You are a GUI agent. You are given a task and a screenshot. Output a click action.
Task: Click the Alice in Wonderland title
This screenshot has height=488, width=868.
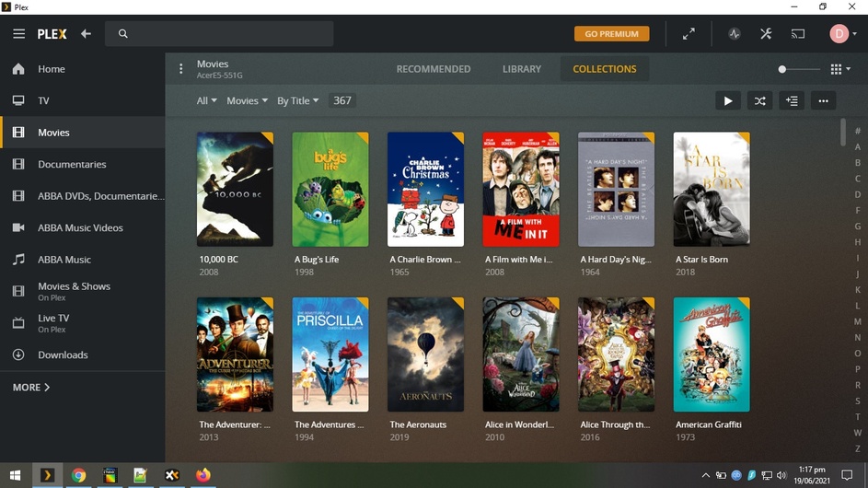click(519, 424)
